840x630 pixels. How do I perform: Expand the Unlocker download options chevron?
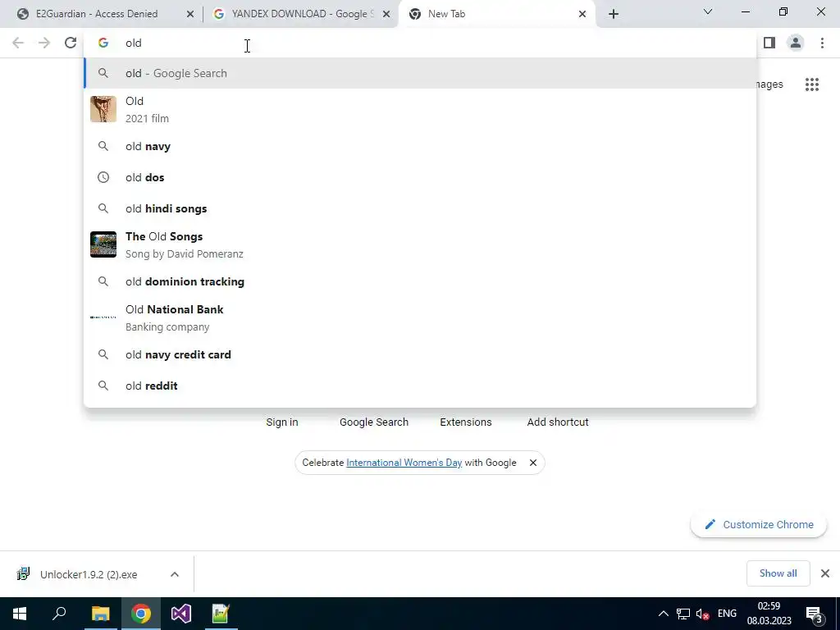coord(175,574)
